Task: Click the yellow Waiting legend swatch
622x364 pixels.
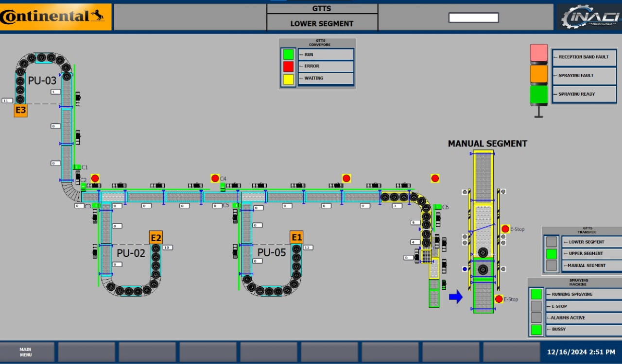Action: click(x=289, y=78)
